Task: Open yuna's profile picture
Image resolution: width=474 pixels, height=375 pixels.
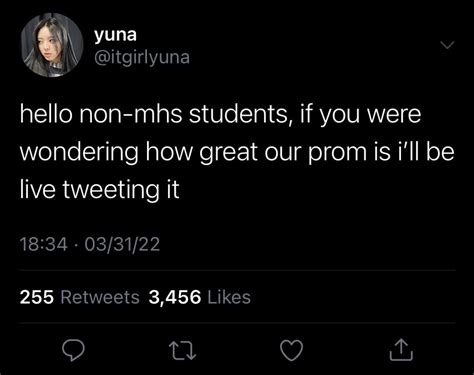Action: click(x=52, y=45)
